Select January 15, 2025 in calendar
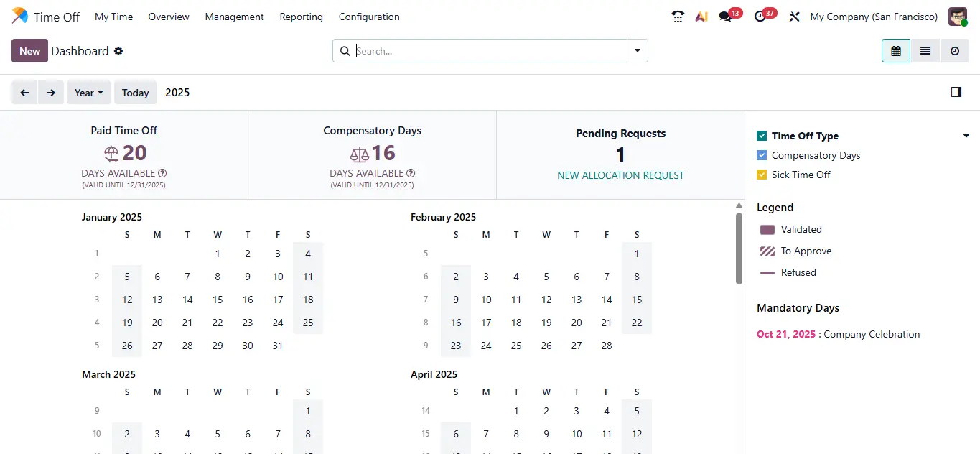Viewport: 980px width, 454px height. click(x=218, y=300)
